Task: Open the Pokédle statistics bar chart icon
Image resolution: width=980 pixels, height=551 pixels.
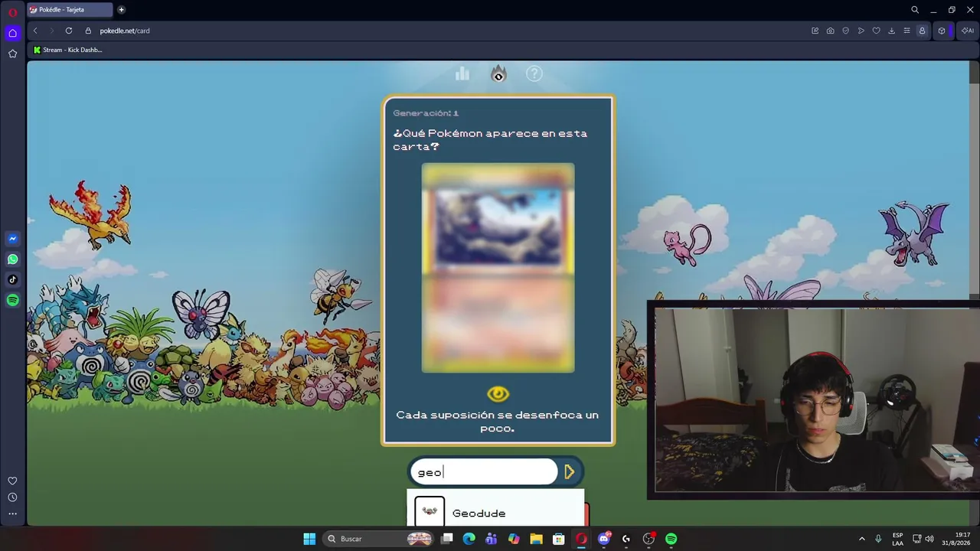Action: click(x=462, y=73)
